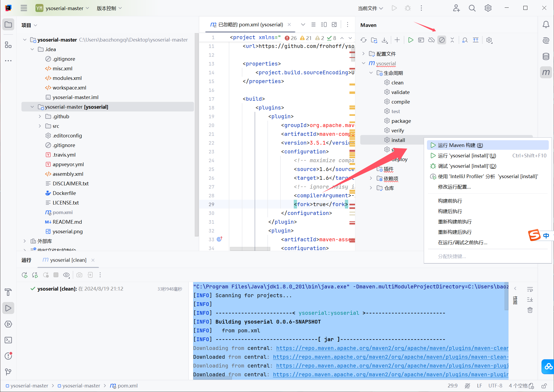Reload all Maven projects icon
The height and width of the screenshot is (392, 554).
click(x=363, y=40)
